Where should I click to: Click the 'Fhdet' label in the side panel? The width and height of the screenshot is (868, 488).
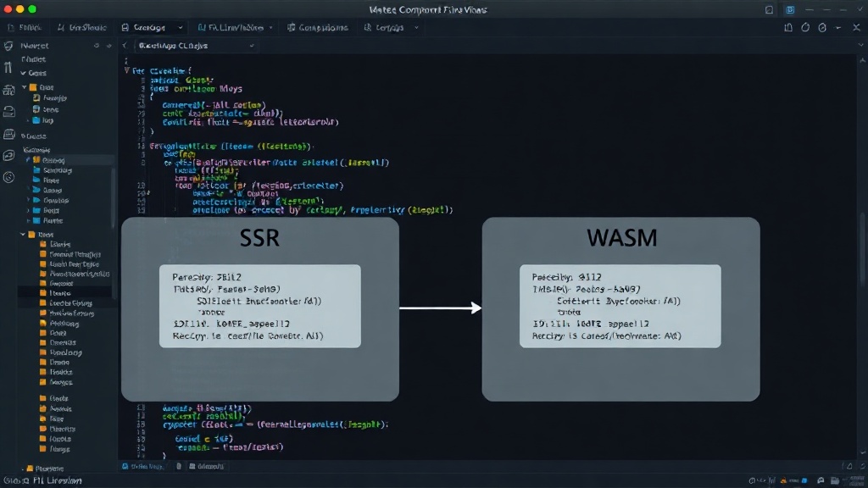(33, 59)
